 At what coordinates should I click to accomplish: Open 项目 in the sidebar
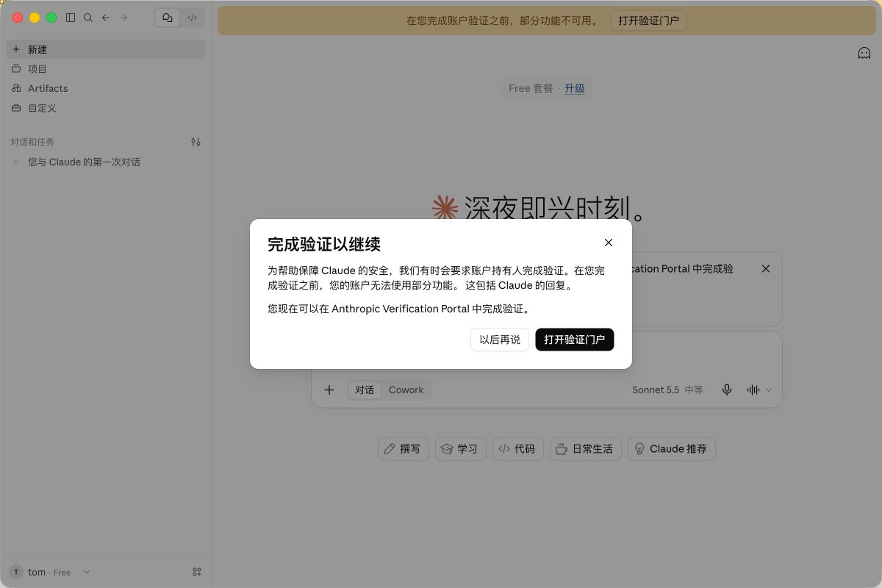pyautogui.click(x=106, y=69)
